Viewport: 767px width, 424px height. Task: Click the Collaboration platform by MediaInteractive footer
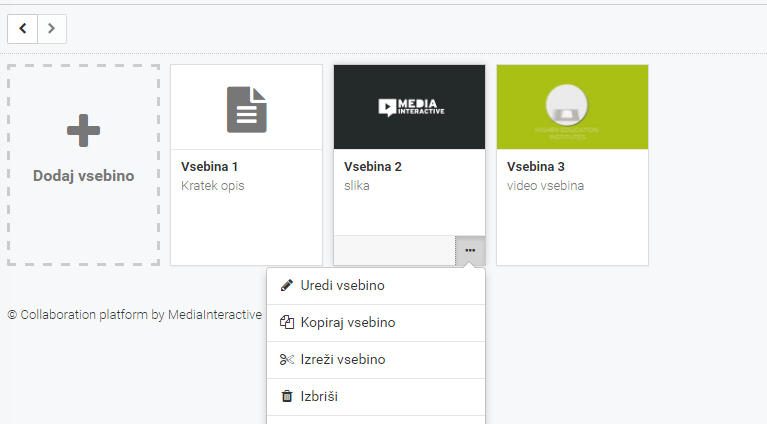tap(135, 314)
